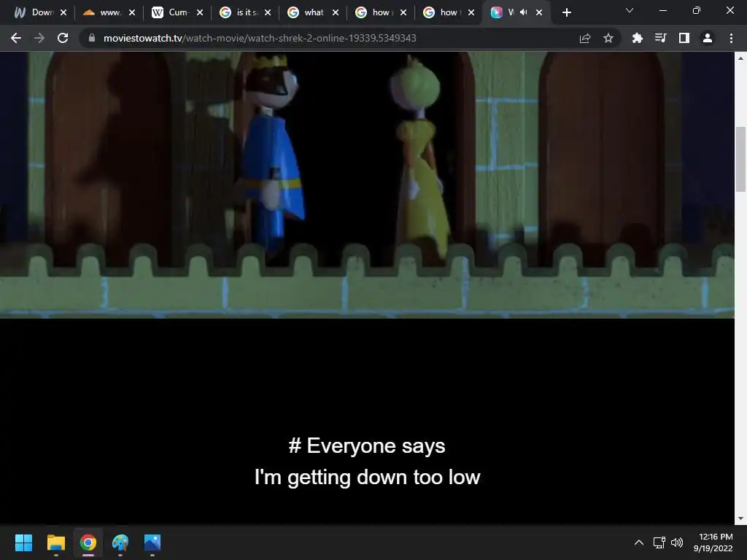Image resolution: width=747 pixels, height=560 pixels.
Task: Close the 'Down' tab
Action: (63, 13)
